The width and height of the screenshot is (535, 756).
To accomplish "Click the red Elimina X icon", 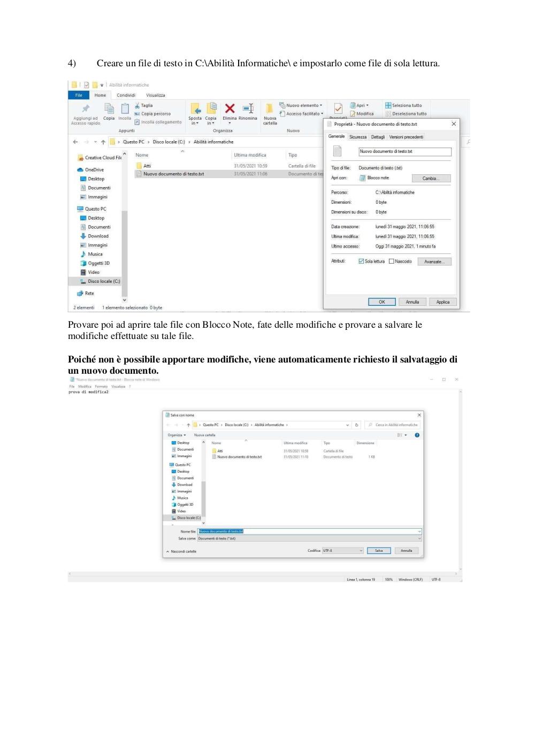I will pyautogui.click(x=230, y=109).
